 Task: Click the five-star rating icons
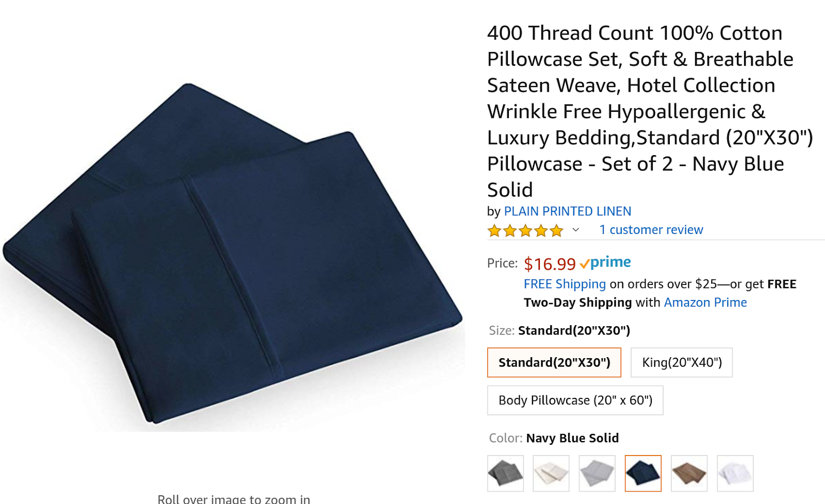525,230
